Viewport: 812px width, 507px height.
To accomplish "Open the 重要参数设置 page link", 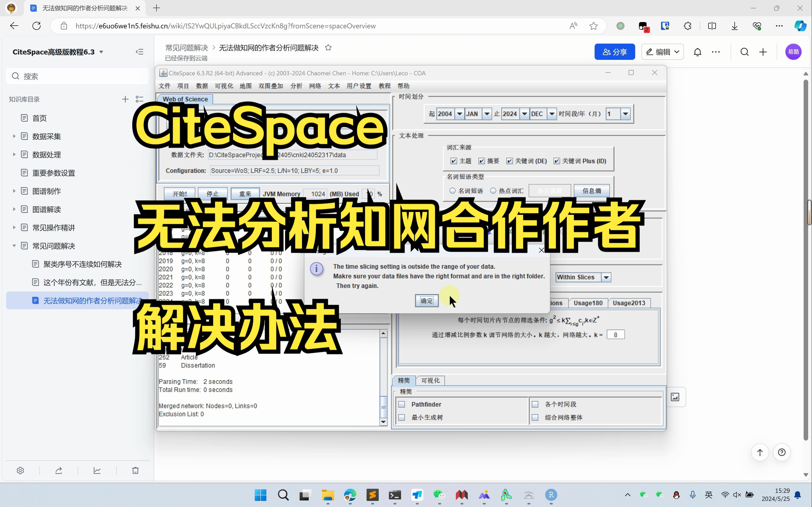I will (x=54, y=173).
